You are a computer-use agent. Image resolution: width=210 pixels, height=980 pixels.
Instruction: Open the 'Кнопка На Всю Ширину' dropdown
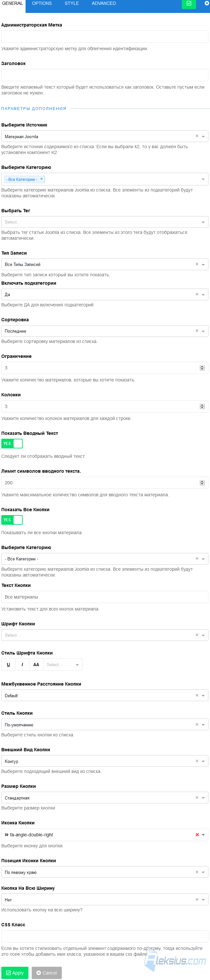pos(105,900)
